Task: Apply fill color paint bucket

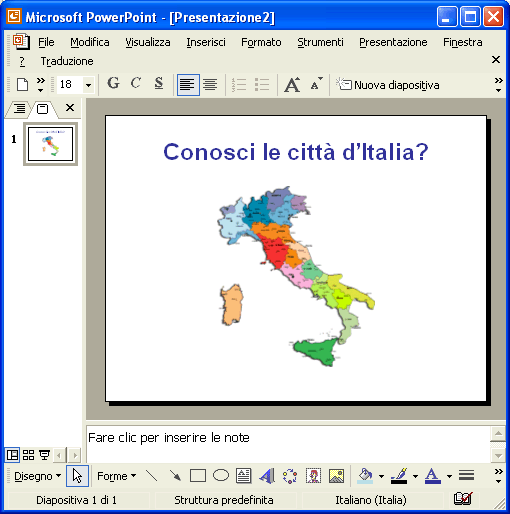Action: coord(365,476)
